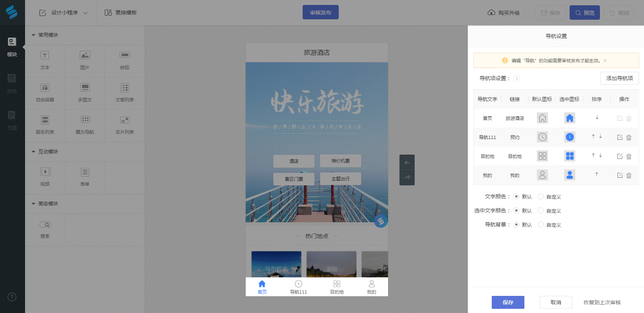
Task: Click the 首页 selected home icon
Action: [570, 118]
